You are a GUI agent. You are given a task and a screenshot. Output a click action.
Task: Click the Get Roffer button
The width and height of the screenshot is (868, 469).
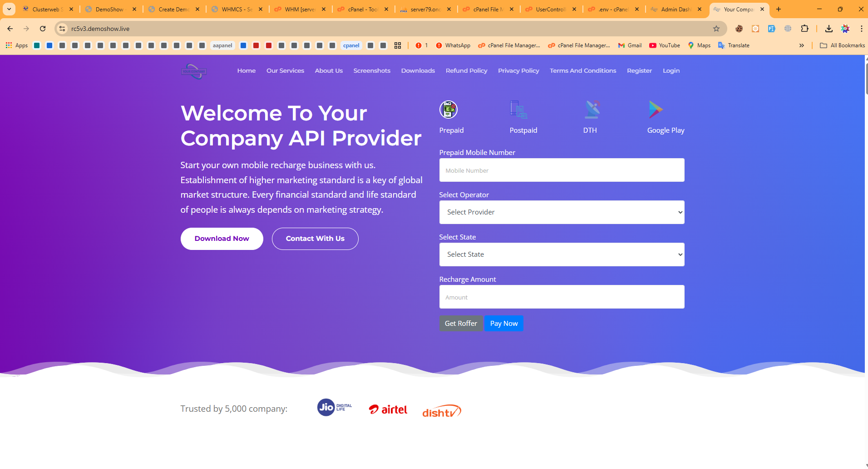pyautogui.click(x=461, y=323)
